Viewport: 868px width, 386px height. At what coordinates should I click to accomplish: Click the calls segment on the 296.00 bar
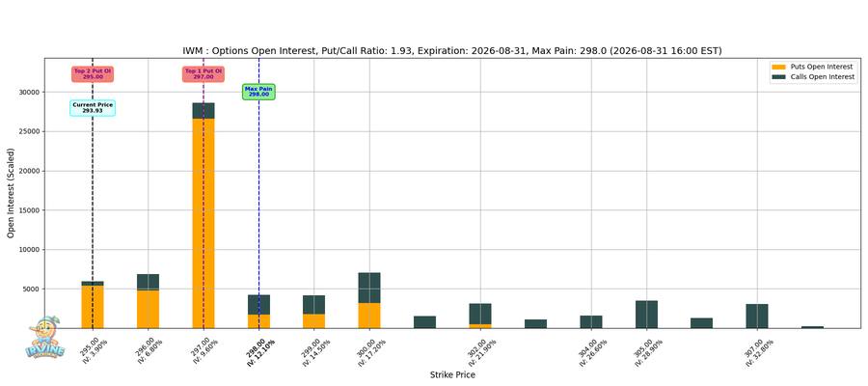[148, 282]
